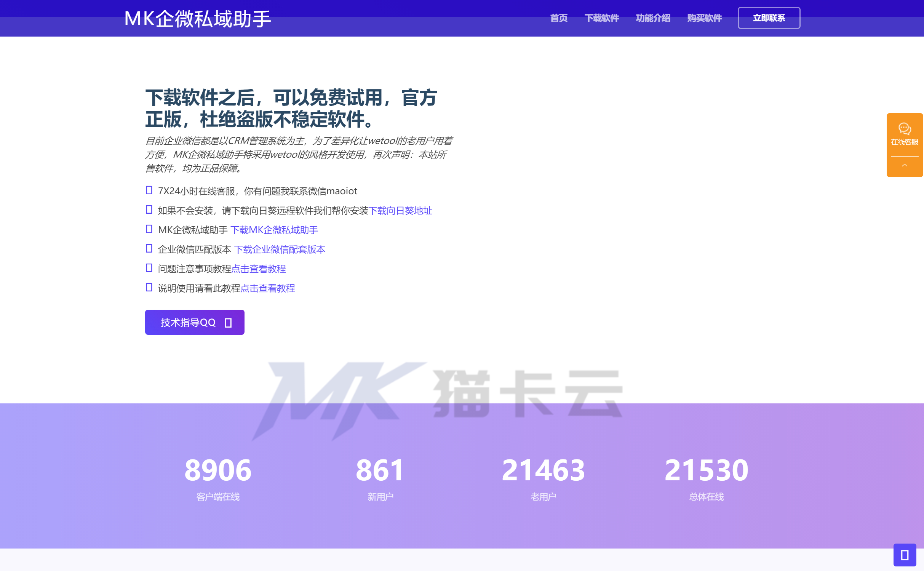The height and width of the screenshot is (571, 924).
Task: Click the headline 下载软件之后，可以免费试用
Action: click(x=291, y=109)
